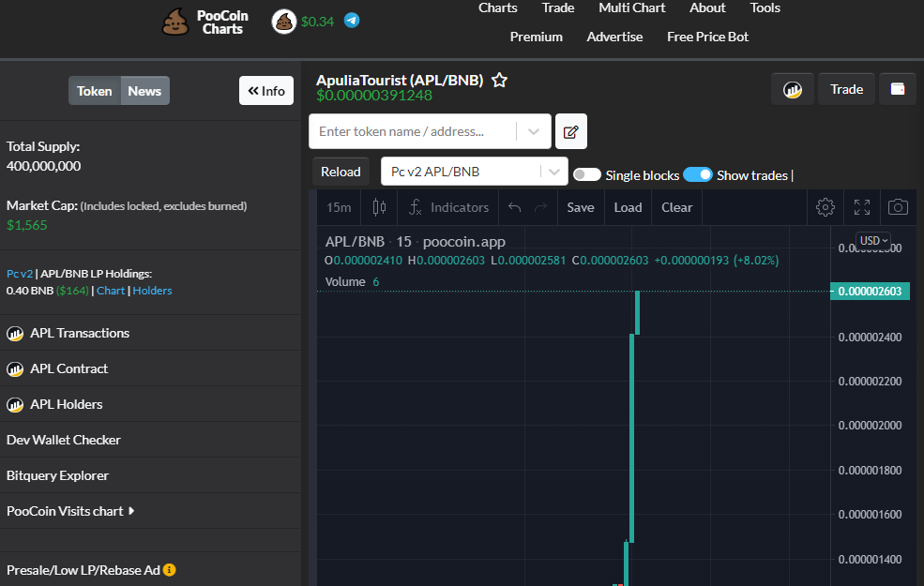Open the Telegram channel icon
The height and width of the screenshot is (586, 924).
[x=352, y=21]
